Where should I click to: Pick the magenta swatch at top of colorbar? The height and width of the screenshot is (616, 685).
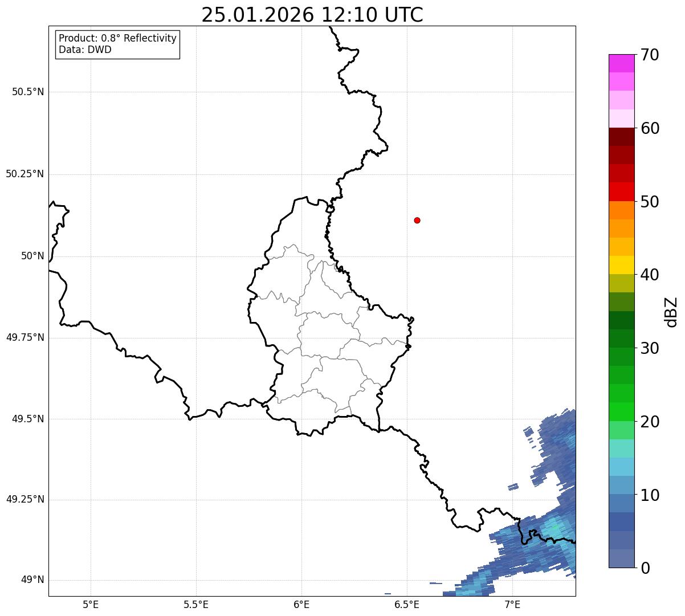(621, 63)
